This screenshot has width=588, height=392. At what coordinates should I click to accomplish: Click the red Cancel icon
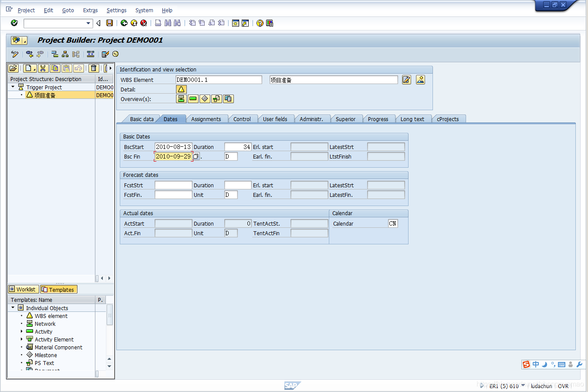pos(143,23)
